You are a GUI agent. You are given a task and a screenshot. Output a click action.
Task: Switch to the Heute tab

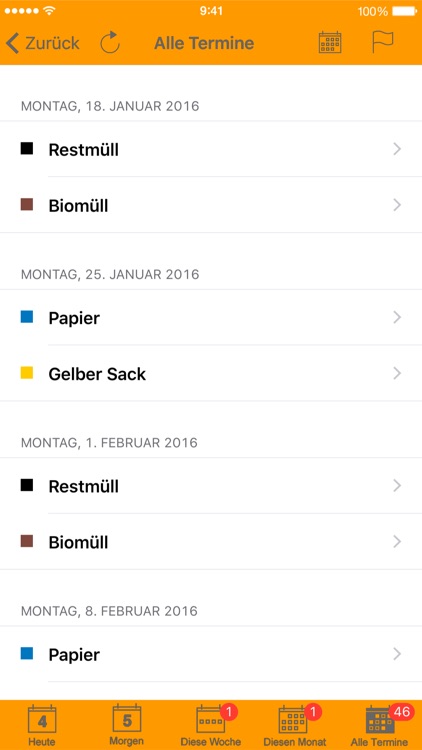(x=42, y=725)
